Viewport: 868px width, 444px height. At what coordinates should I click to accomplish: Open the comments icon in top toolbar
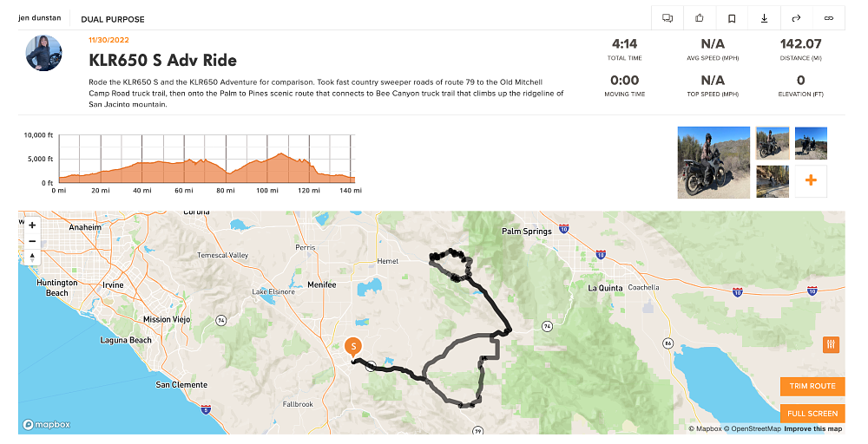coord(667,17)
